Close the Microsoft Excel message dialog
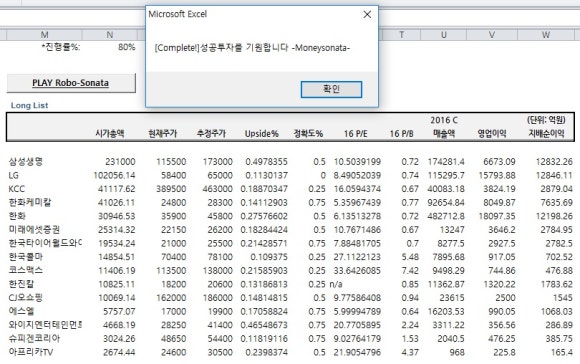This screenshot has width=580, height=364. pos(367,14)
